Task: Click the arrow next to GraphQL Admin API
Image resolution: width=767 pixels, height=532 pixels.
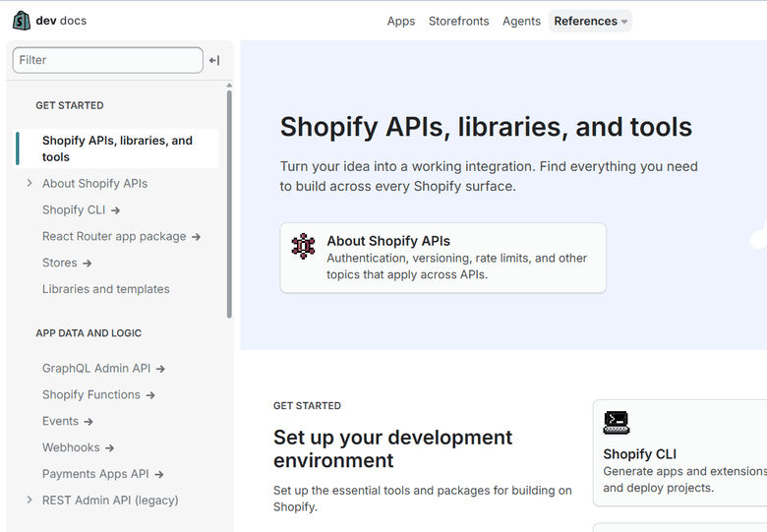Action: click(x=160, y=369)
